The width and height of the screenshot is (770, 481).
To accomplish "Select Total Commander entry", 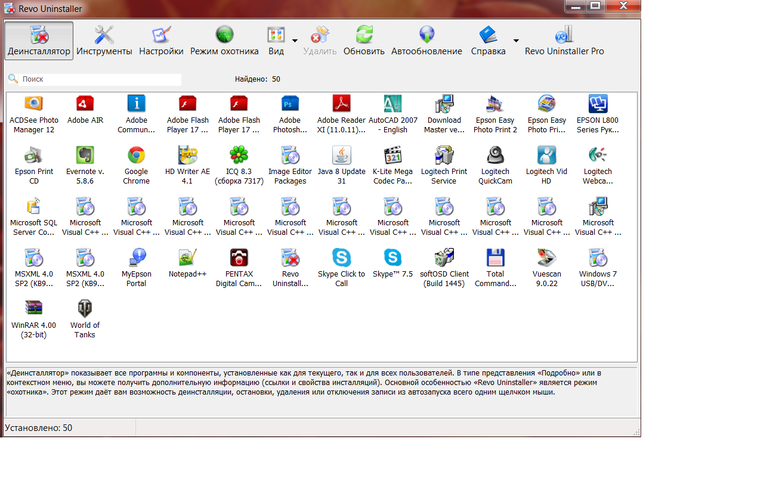I will 495,269.
